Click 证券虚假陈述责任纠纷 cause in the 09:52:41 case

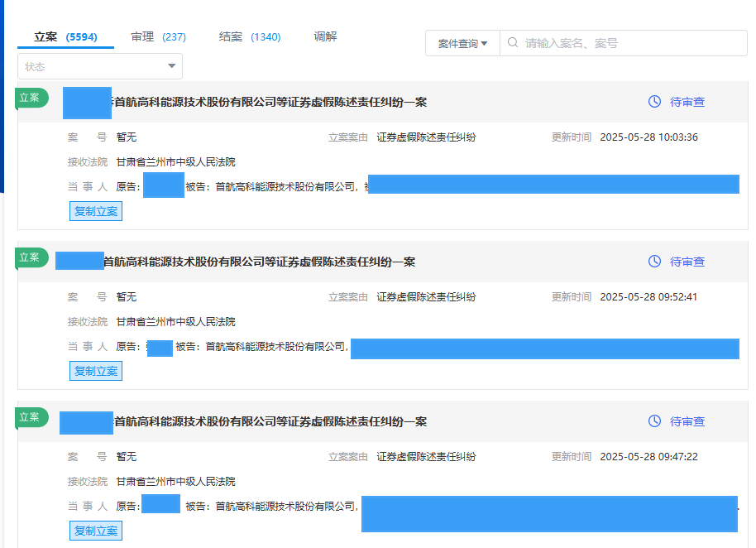tap(426, 297)
